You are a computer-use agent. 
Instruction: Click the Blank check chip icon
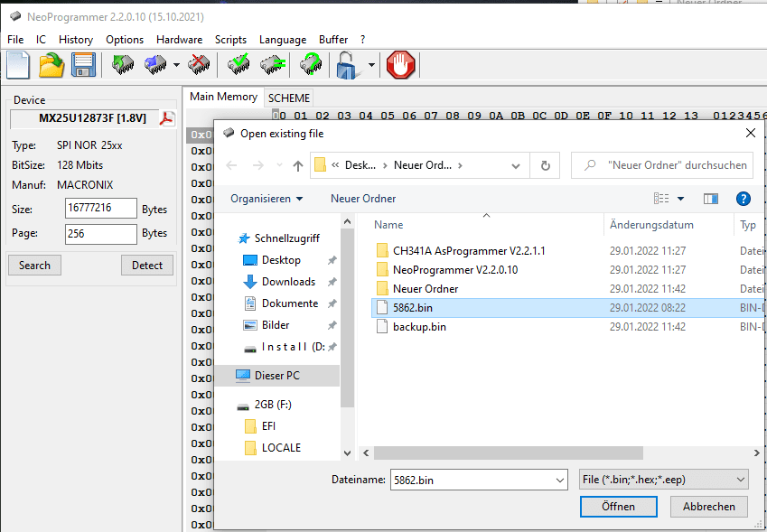coord(273,64)
